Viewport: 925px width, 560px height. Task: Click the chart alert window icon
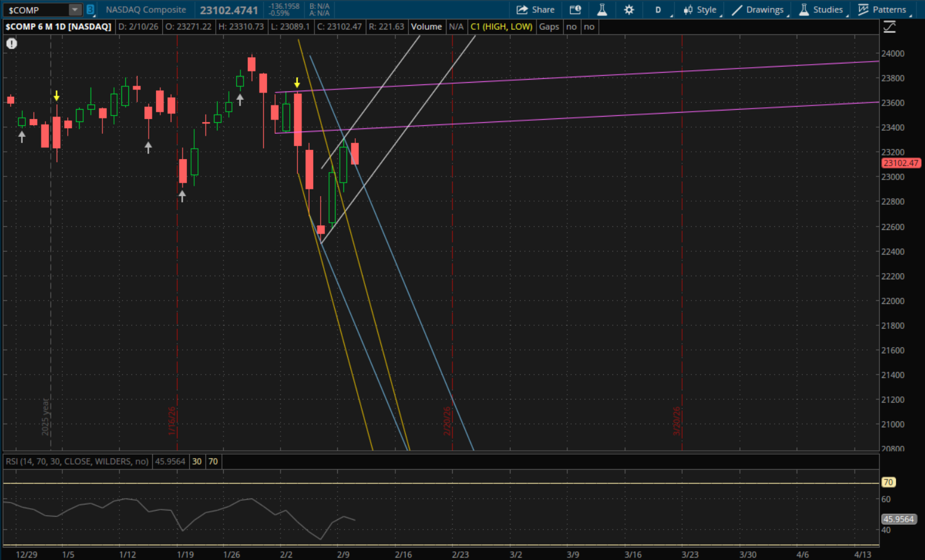(575, 10)
